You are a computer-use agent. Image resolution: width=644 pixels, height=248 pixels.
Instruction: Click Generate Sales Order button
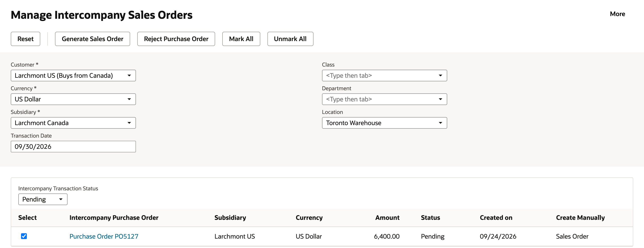point(92,39)
